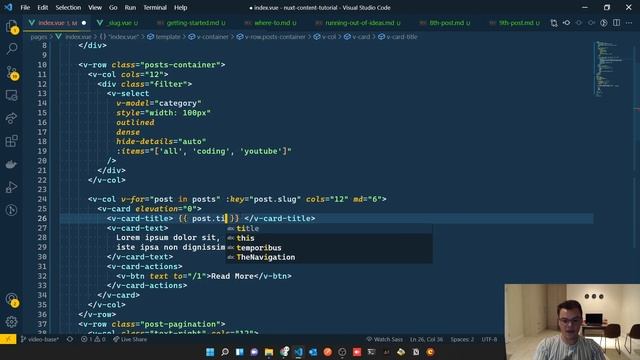This screenshot has width=640, height=360.
Task: Expand the 'v-container' breadcrumb segment
Action: 213,37
